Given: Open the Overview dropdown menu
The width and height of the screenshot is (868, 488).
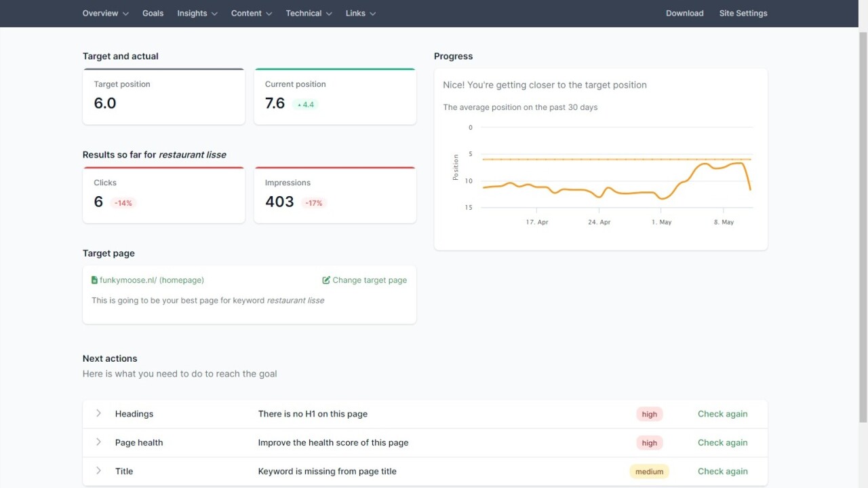Looking at the screenshot, I should coord(106,13).
